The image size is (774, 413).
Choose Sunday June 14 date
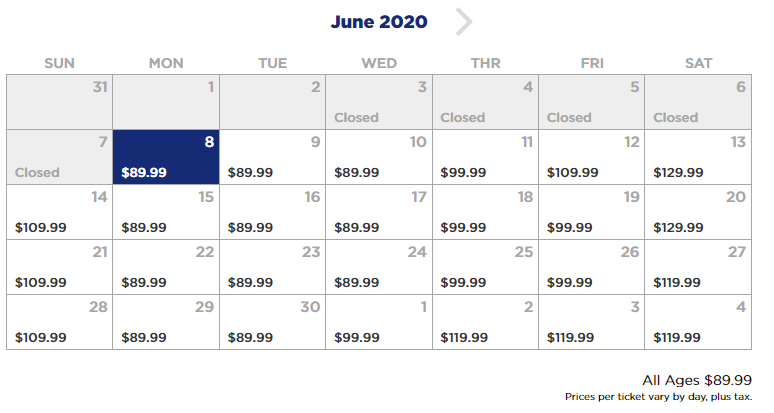(x=60, y=212)
